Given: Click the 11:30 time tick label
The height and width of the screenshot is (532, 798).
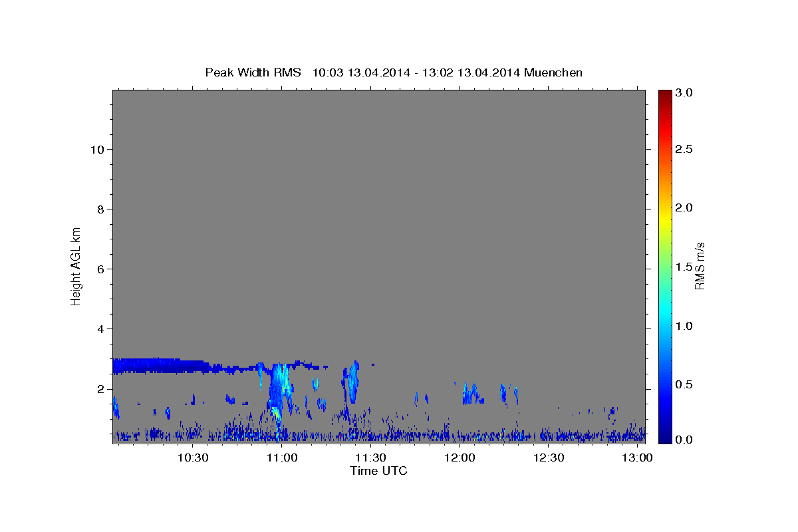Looking at the screenshot, I should click(370, 458).
